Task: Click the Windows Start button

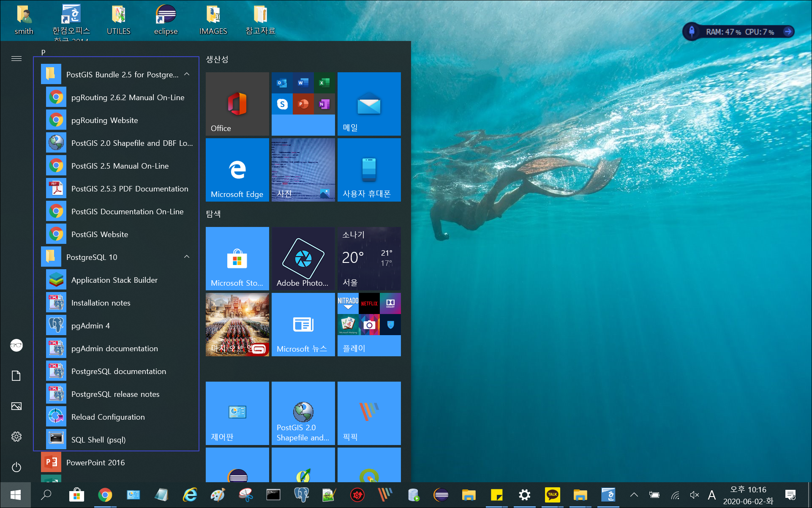Action: (16, 495)
